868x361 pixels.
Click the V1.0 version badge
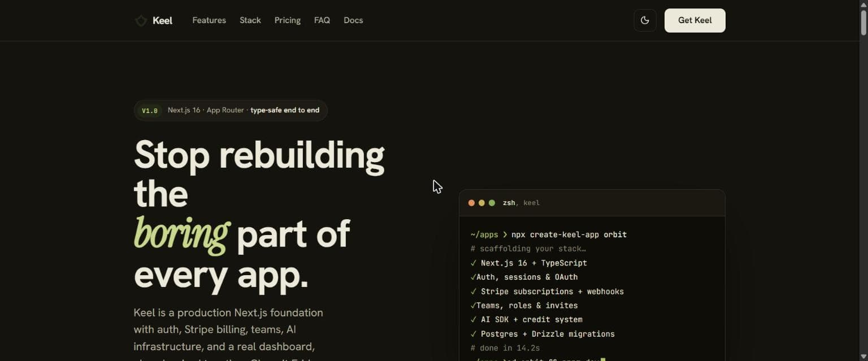150,111
